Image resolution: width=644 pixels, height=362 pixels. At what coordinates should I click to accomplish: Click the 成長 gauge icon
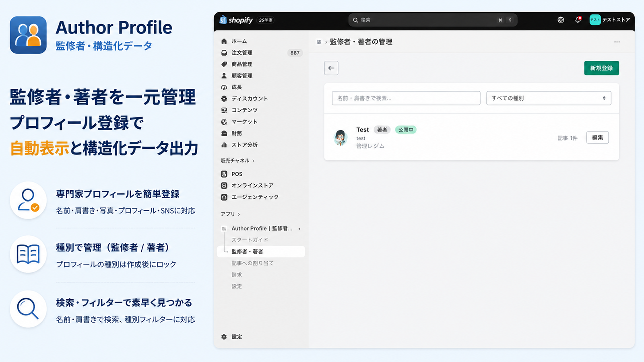click(224, 87)
